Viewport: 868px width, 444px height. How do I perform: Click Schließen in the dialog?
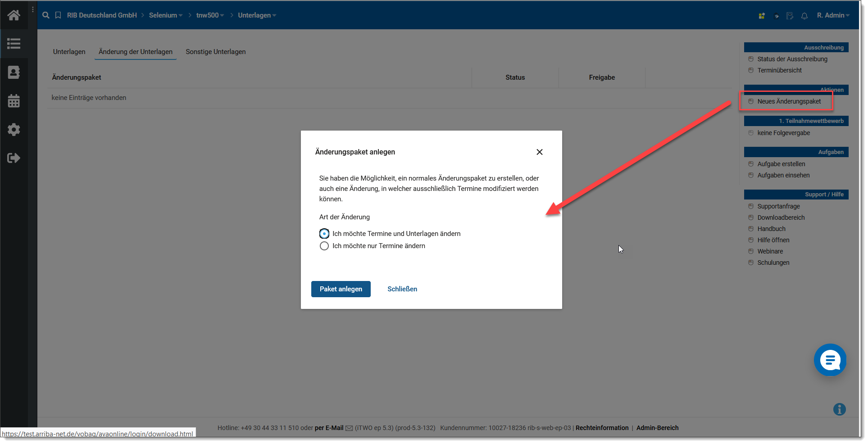click(402, 289)
